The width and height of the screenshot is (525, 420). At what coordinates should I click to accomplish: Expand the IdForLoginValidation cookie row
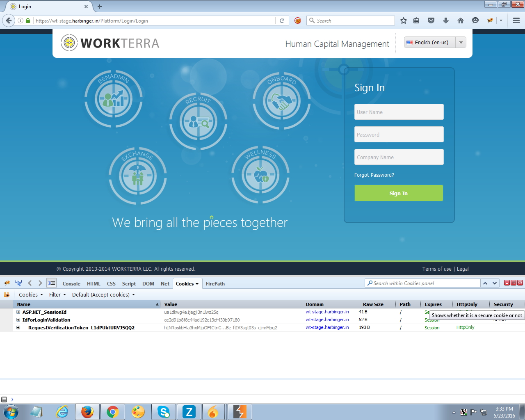click(x=18, y=320)
